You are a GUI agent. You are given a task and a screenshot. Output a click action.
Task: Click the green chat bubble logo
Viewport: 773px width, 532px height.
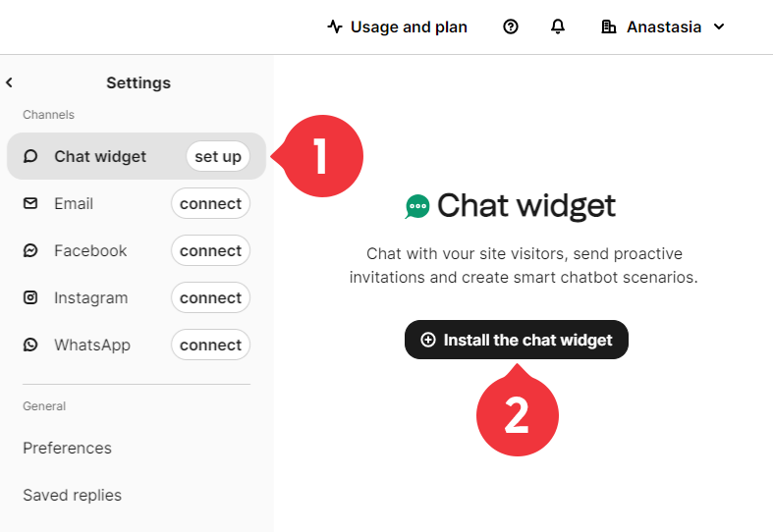[x=417, y=206]
